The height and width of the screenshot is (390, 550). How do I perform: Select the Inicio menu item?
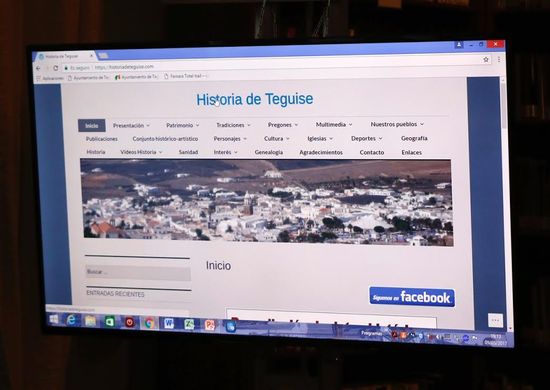coord(92,126)
